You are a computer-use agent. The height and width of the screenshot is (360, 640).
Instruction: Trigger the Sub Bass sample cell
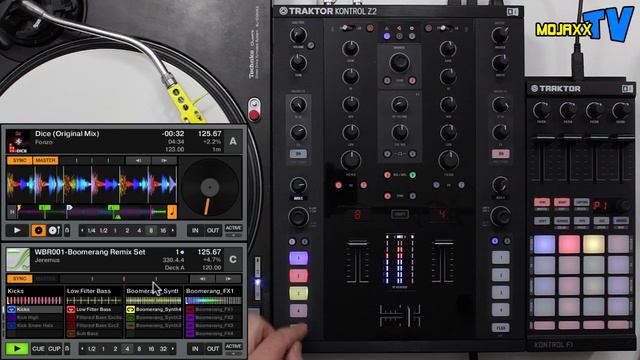pos(94,333)
